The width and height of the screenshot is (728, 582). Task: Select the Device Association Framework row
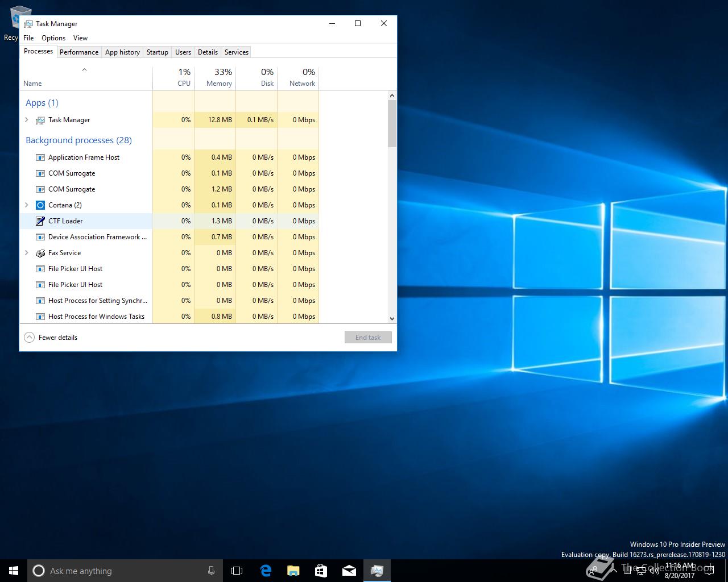pyautogui.click(x=169, y=237)
